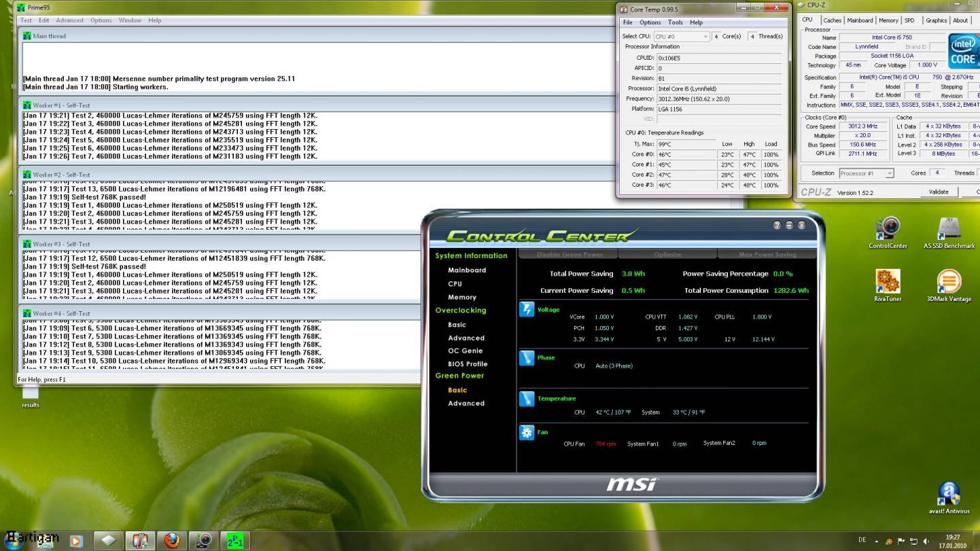Open Prime95 Advanced menu
This screenshot has height=551, width=980.
69,20
